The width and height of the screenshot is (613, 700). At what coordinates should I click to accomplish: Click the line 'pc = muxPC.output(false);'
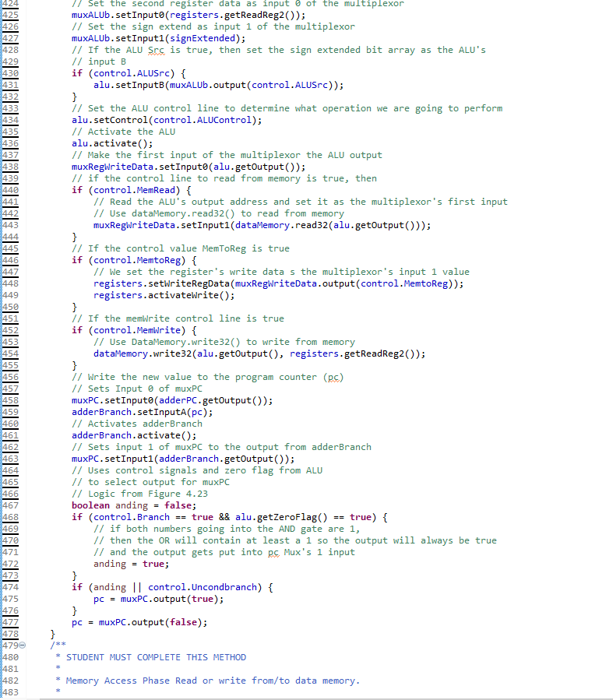coord(139,622)
